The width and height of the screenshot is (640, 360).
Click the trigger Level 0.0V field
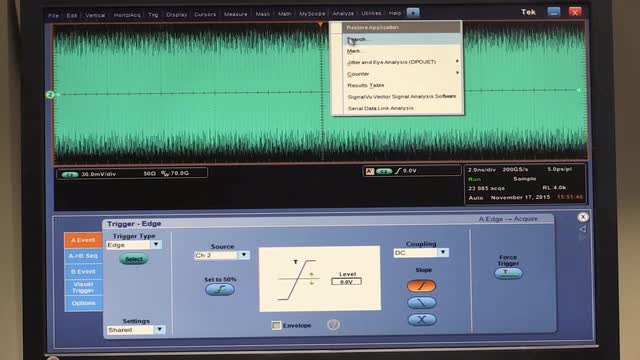click(x=346, y=282)
